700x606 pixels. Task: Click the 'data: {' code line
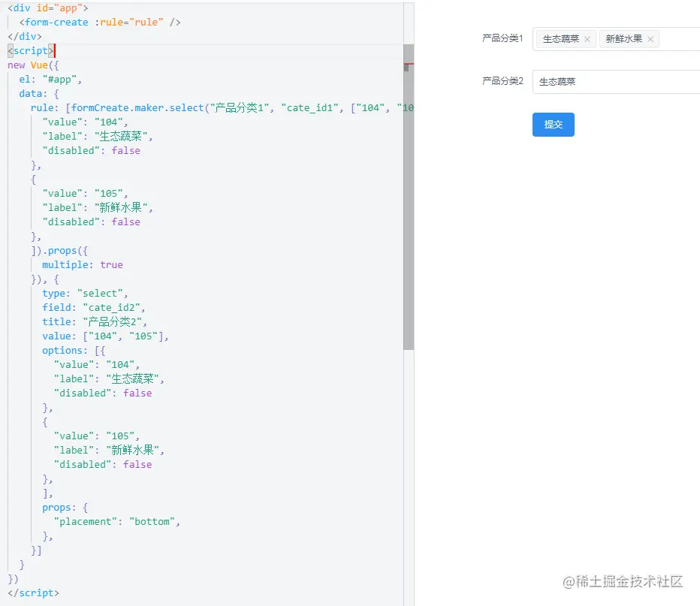[39, 94]
